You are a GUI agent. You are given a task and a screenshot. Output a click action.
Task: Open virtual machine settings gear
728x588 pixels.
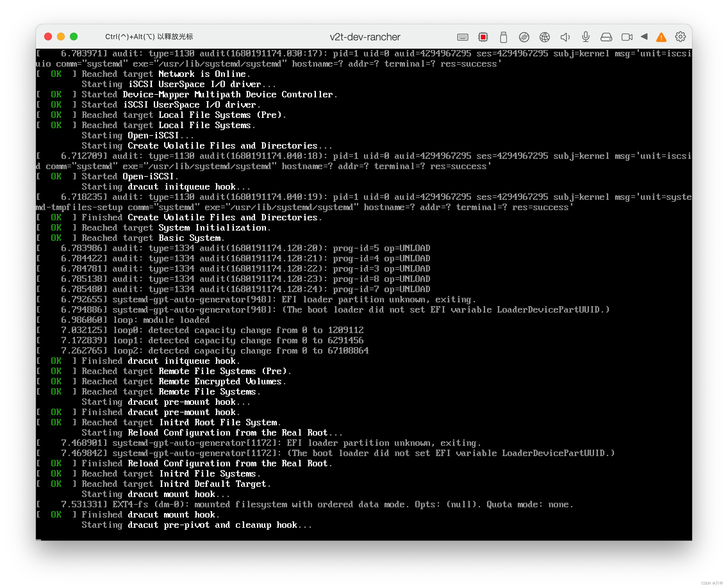pyautogui.click(x=680, y=37)
